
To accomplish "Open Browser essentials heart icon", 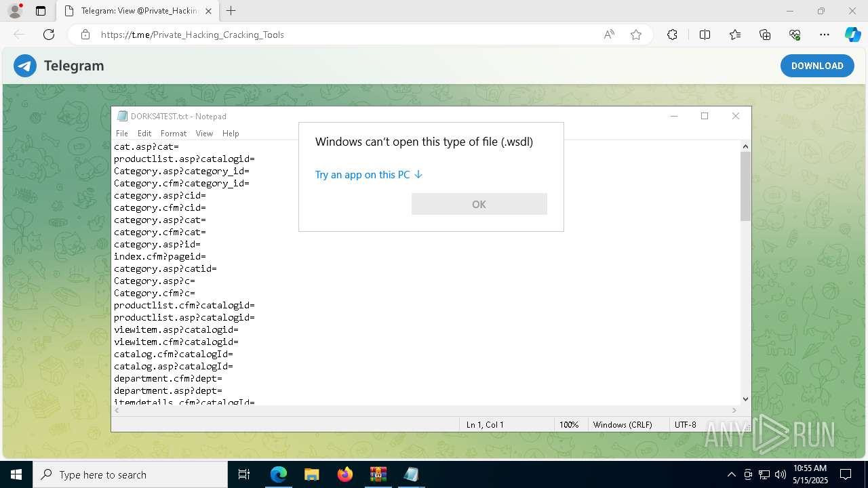I will (795, 35).
